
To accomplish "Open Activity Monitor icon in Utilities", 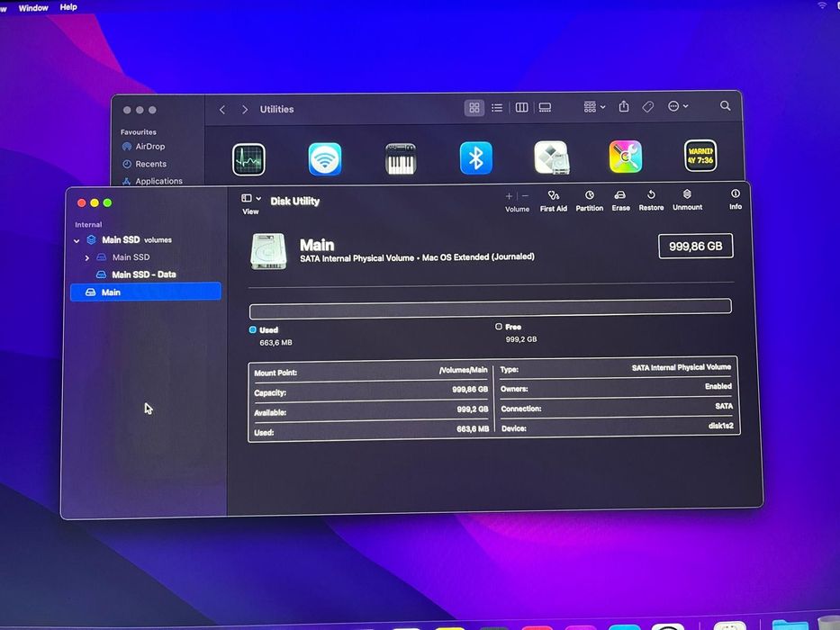I will point(248,159).
